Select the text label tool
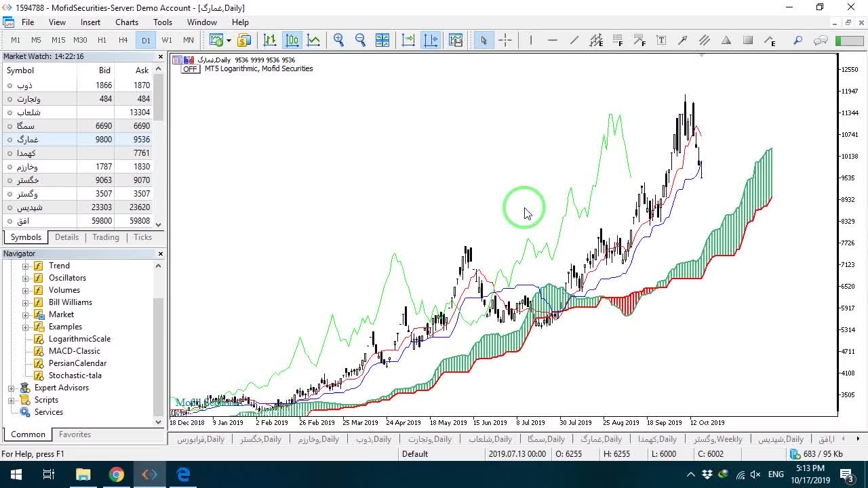Viewport: 868px width, 488px height. click(x=661, y=41)
